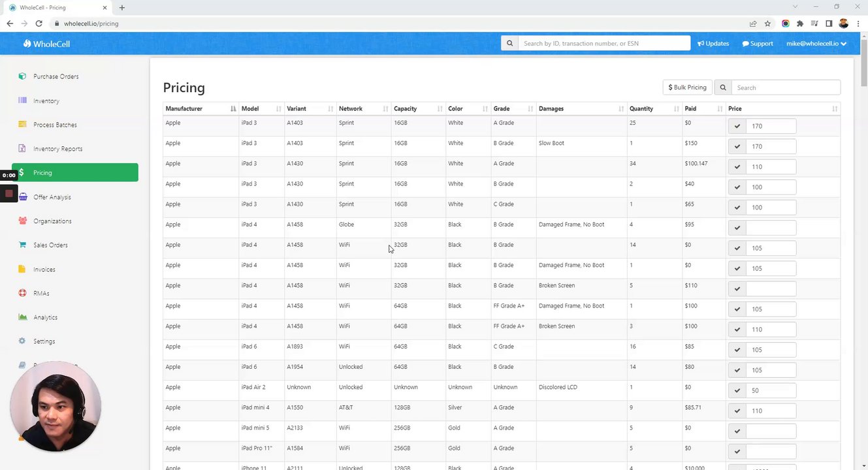868x470 pixels.
Task: Sort by the Paid column header
Action: [704, 108]
